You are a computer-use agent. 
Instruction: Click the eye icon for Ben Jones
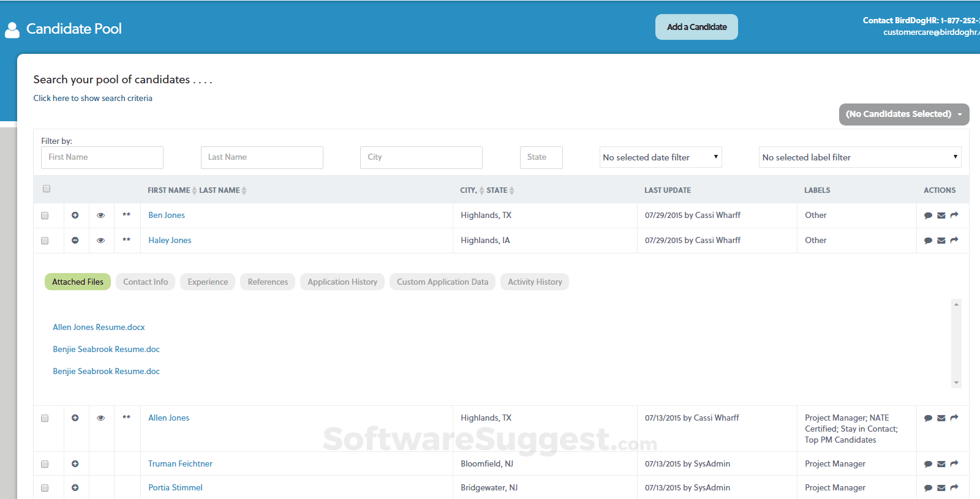click(101, 216)
